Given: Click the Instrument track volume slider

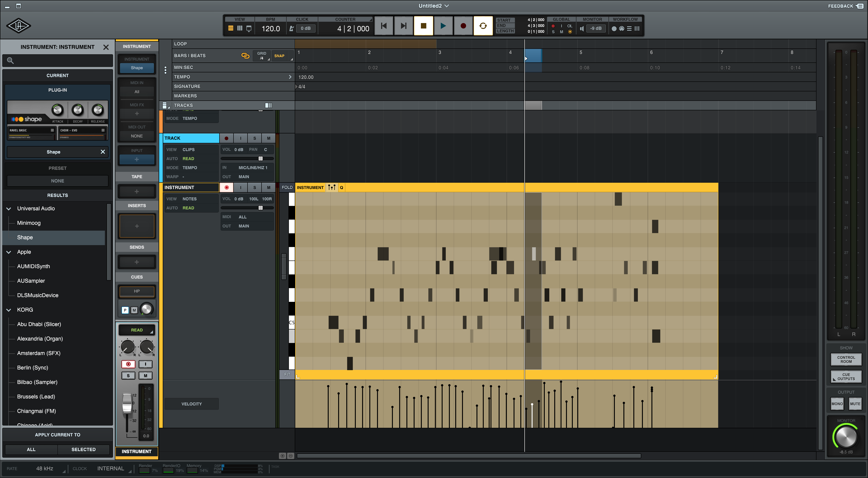Looking at the screenshot, I should click(260, 208).
